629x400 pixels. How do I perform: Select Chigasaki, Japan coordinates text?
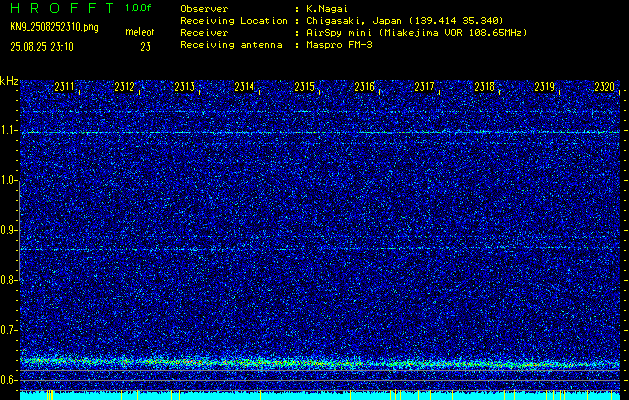pos(405,21)
